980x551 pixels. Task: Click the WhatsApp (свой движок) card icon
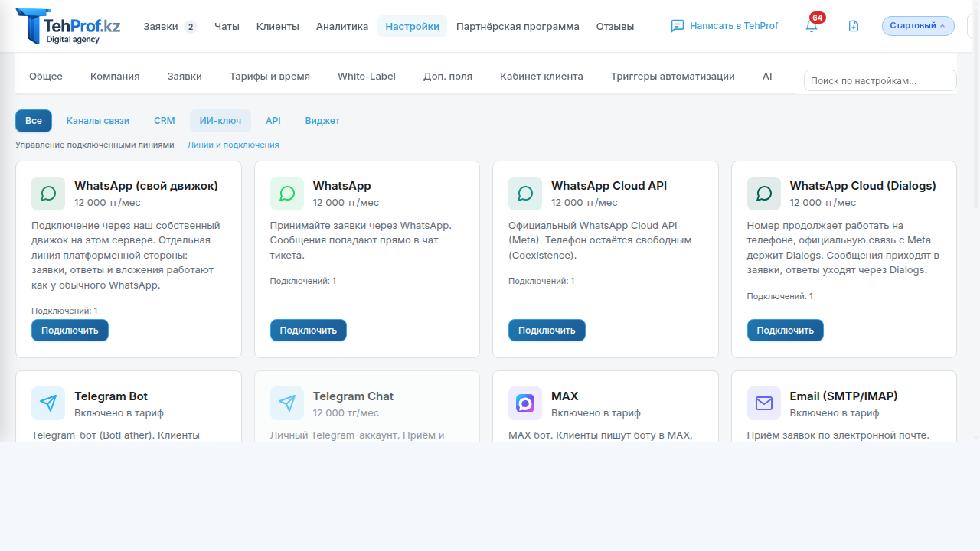[48, 194]
